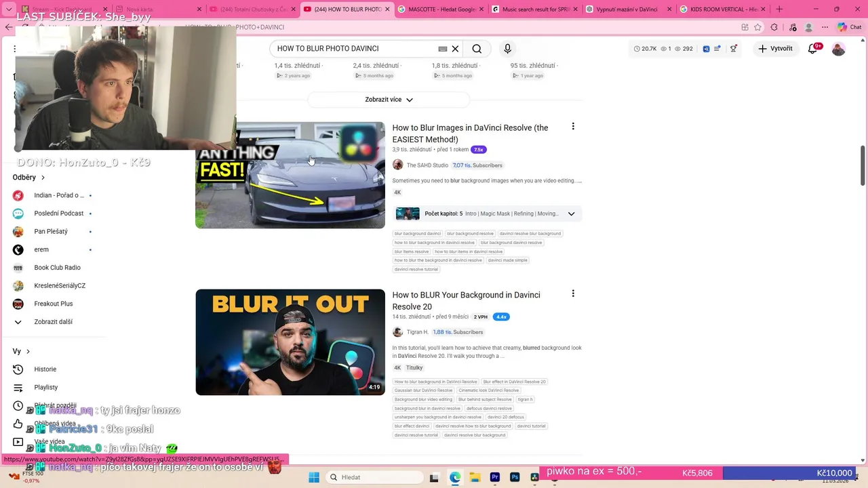Click the page vertical scrollbar thumb
This screenshot has height=488, width=868.
point(863,165)
